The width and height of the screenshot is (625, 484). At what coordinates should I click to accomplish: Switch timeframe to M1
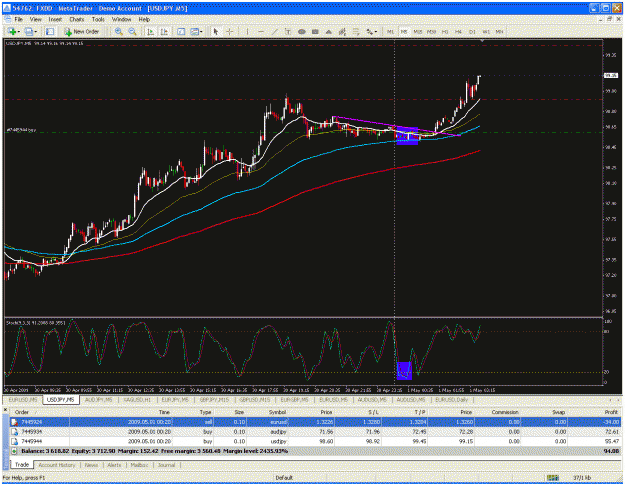pos(390,31)
